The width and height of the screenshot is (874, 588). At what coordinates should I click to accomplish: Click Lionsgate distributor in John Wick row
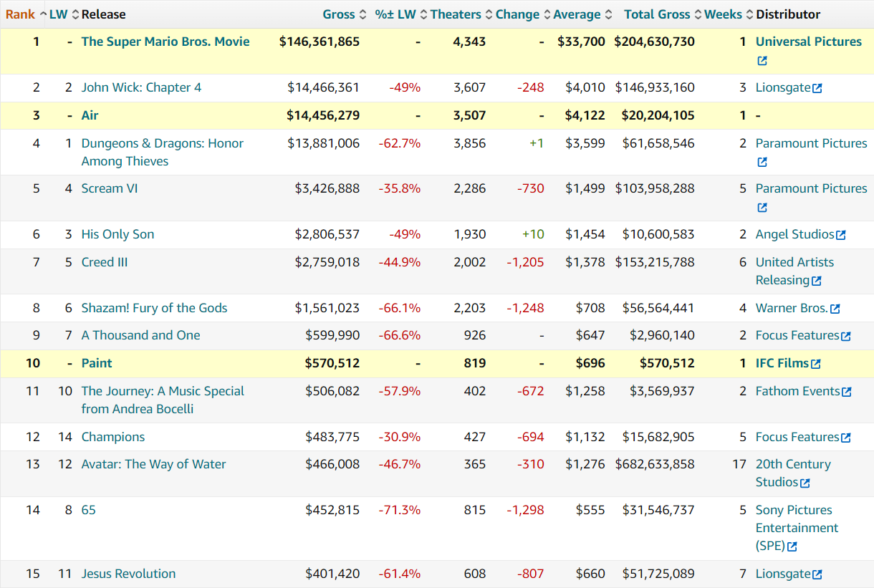[x=783, y=87]
